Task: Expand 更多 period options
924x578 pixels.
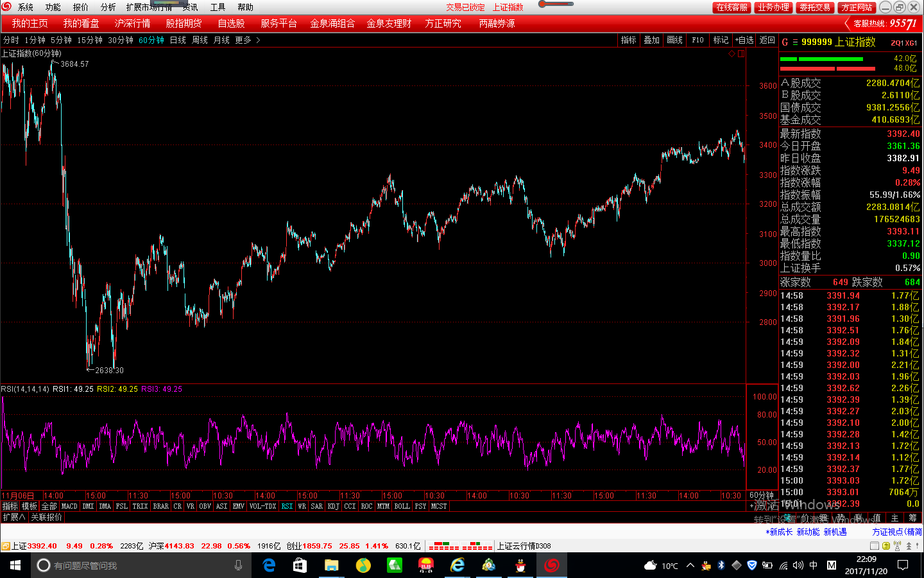Action: point(247,40)
